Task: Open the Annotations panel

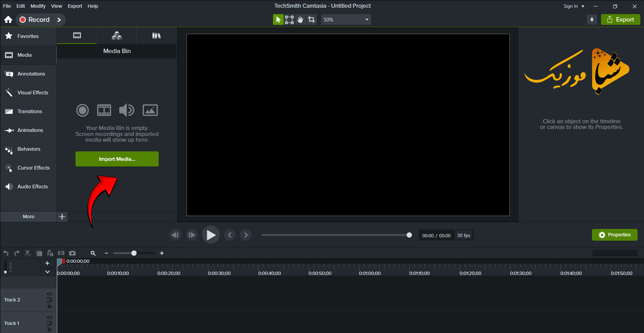Action: pyautogui.click(x=28, y=74)
